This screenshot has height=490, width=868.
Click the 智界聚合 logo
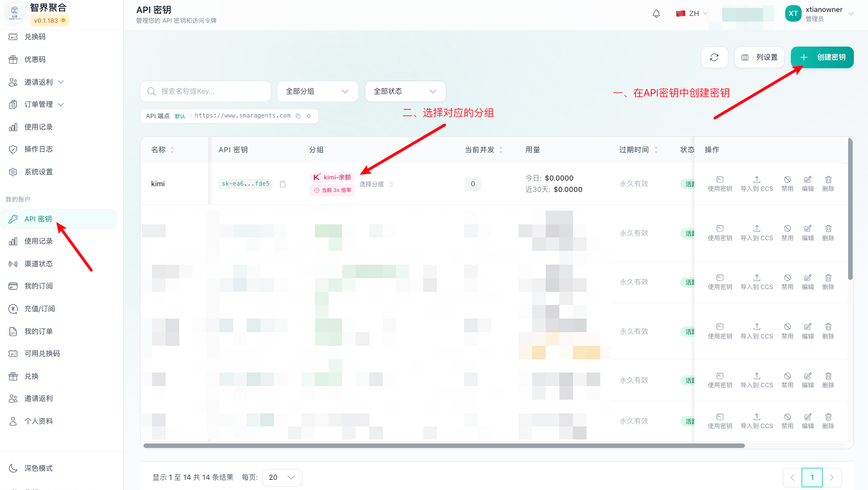click(15, 13)
